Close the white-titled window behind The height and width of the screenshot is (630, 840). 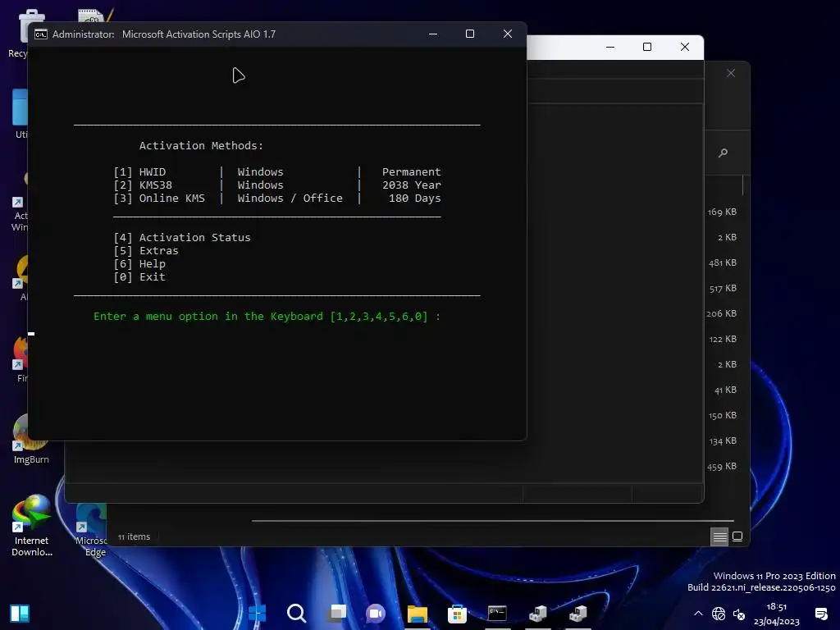(x=685, y=47)
